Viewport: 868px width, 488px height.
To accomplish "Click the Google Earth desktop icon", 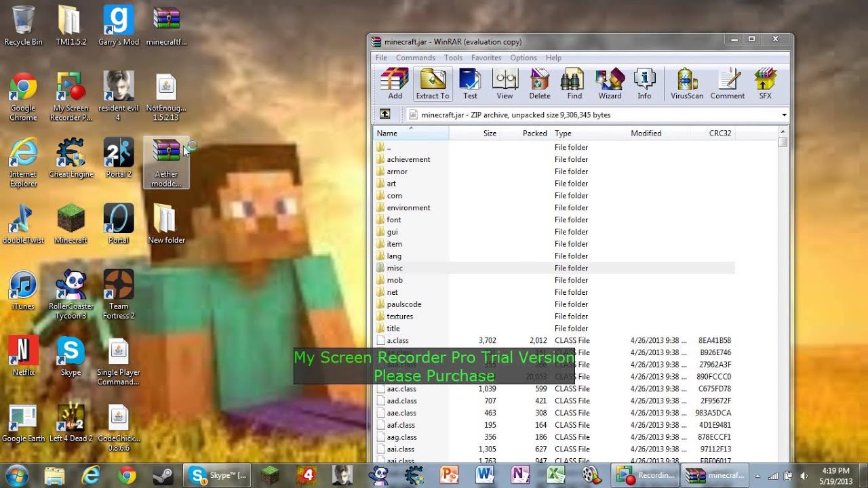I will [23, 422].
